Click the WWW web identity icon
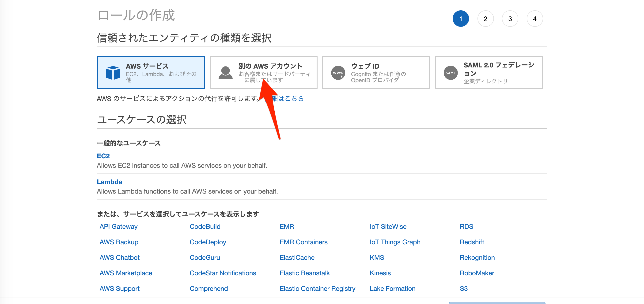 338,73
